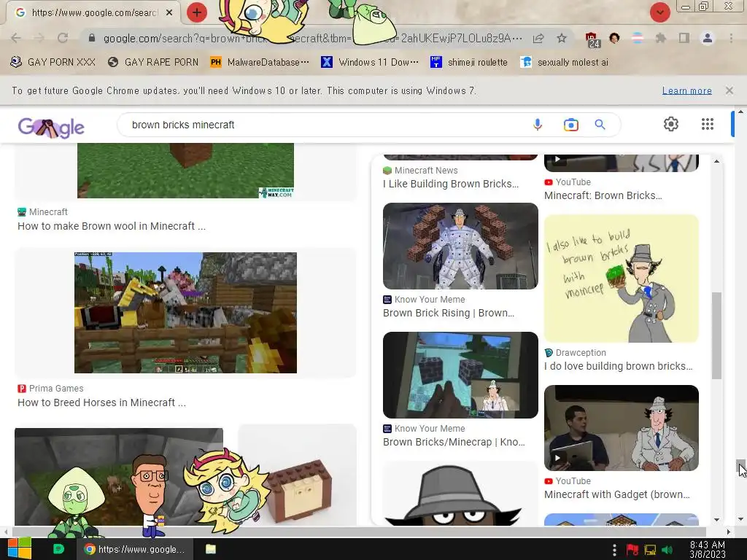Open the Windows Start button

click(x=20, y=548)
